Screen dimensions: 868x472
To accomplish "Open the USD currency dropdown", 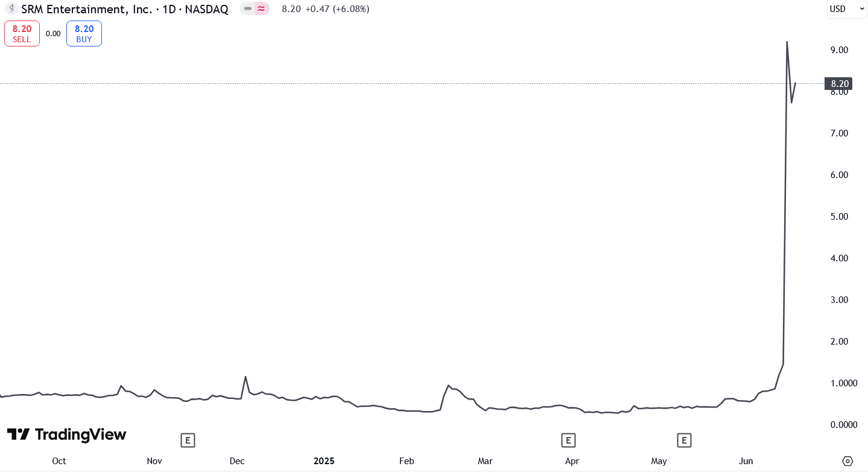I will [x=846, y=9].
